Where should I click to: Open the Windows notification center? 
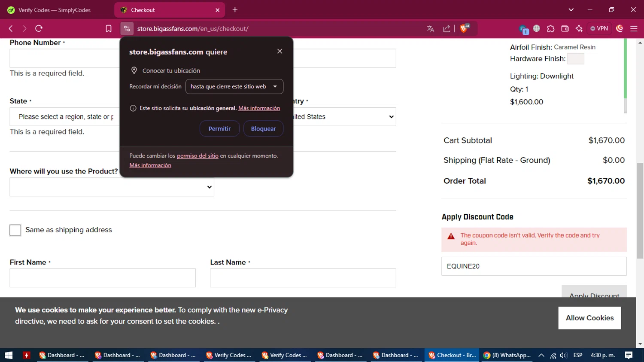(629, 355)
